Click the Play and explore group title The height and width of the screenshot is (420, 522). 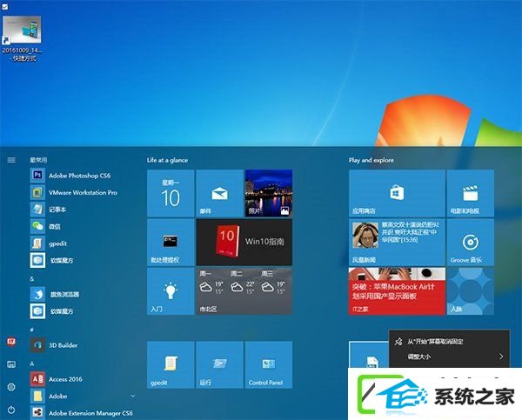coord(371,160)
